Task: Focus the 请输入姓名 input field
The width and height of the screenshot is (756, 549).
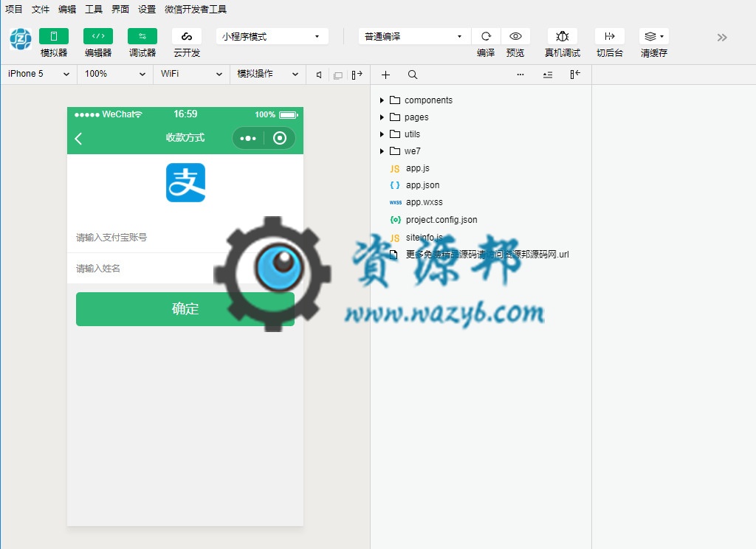Action: pyautogui.click(x=185, y=269)
